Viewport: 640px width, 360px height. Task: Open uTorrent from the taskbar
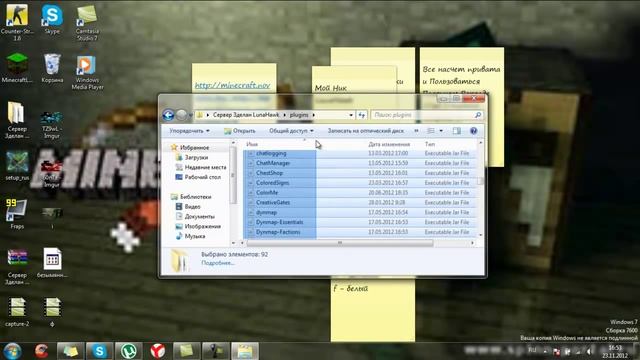[x=129, y=351]
